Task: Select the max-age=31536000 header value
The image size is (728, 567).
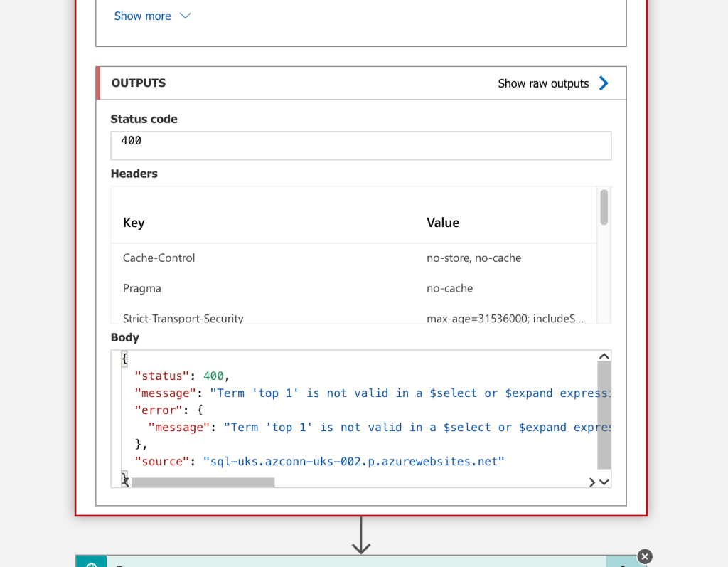Action: (x=505, y=318)
